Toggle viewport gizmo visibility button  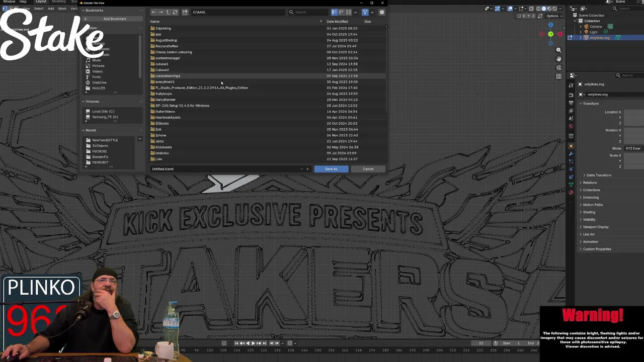coord(498,9)
